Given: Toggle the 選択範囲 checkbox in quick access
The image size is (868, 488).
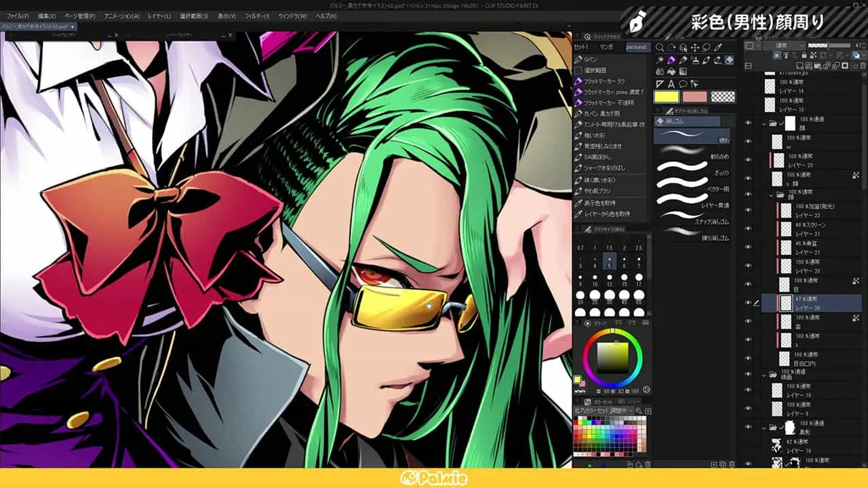Looking at the screenshot, I should pos(578,70).
